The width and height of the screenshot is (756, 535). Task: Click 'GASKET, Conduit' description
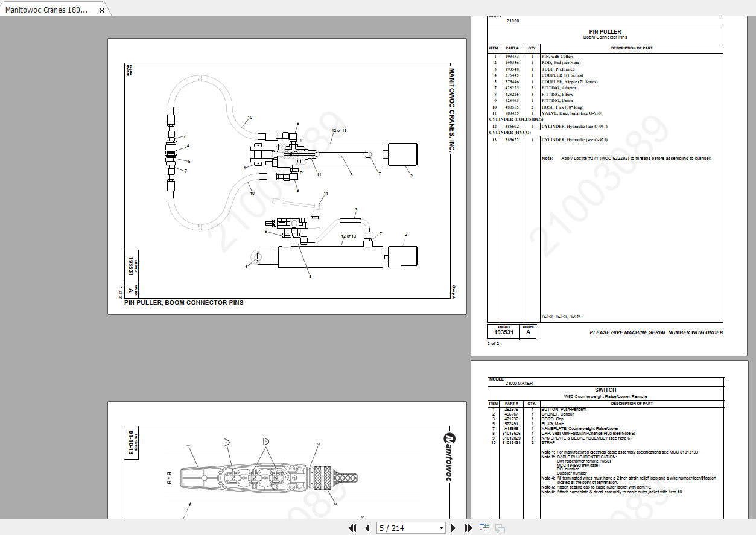tap(559, 414)
